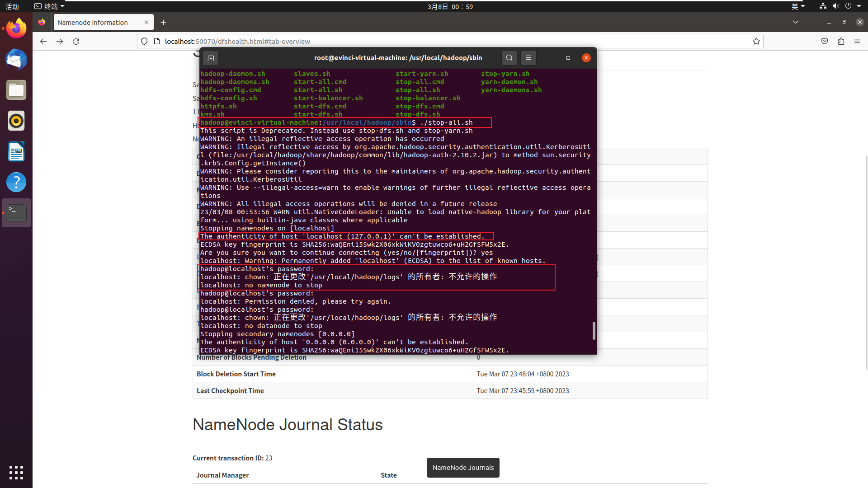Open Rhythmbox music player in the dock
868x488 pixels.
[16, 121]
